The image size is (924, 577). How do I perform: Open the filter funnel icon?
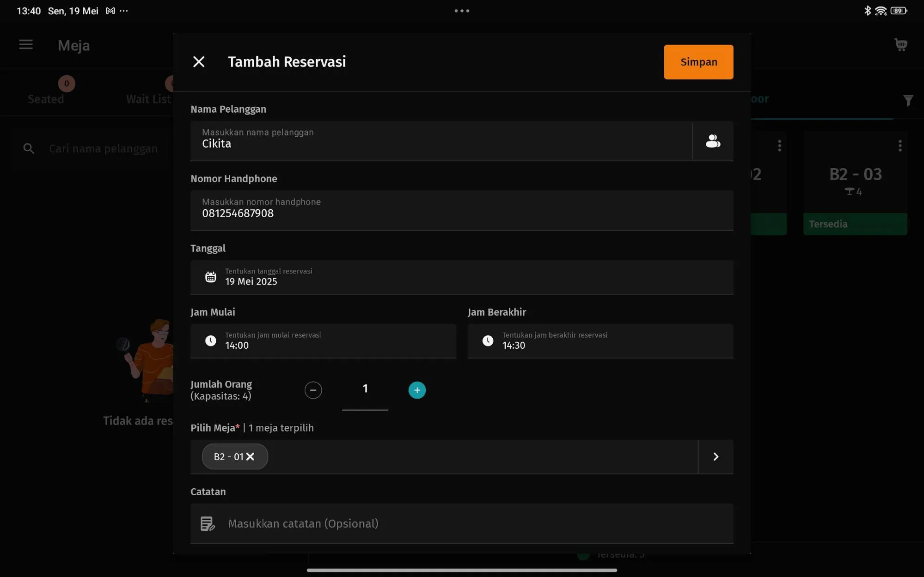coord(908,100)
